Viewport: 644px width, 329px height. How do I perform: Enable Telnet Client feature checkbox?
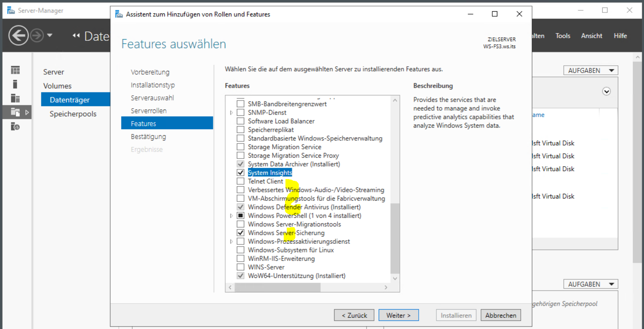click(240, 181)
